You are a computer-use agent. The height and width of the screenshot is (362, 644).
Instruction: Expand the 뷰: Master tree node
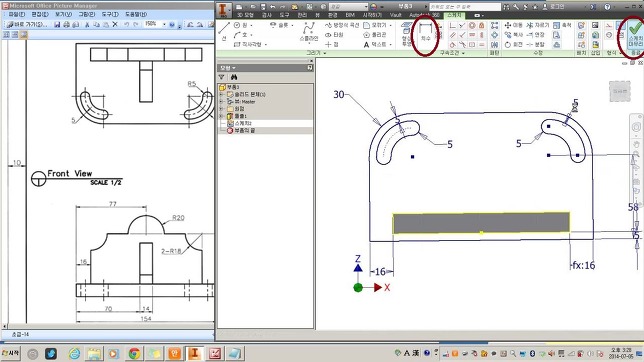[222, 101]
